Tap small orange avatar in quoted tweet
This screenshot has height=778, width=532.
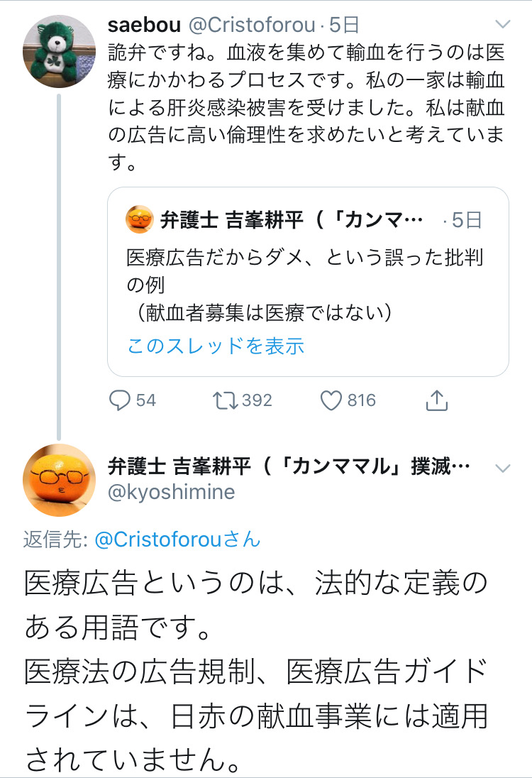(x=140, y=220)
